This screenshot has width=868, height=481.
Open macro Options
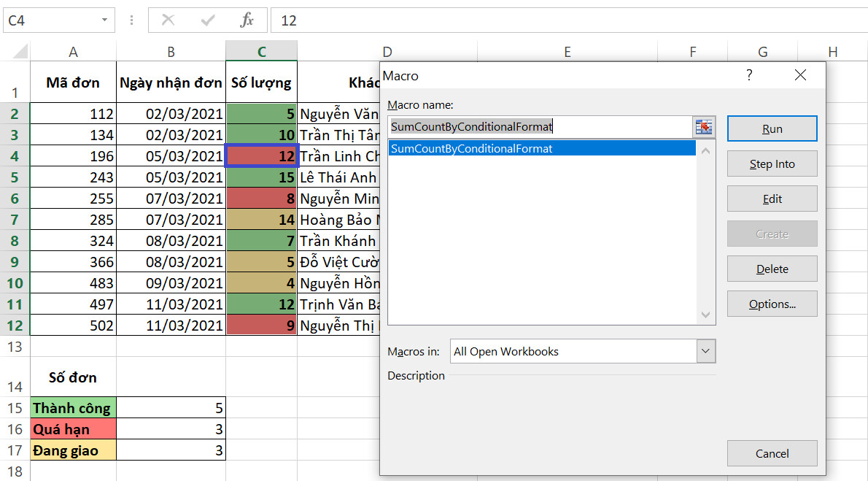(772, 304)
